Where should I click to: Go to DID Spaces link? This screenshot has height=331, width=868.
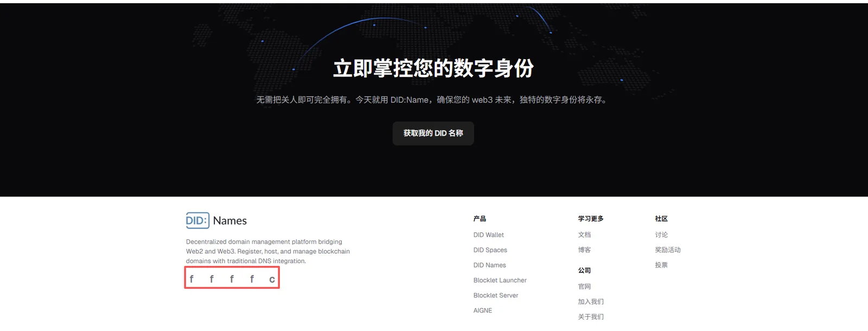(490, 250)
